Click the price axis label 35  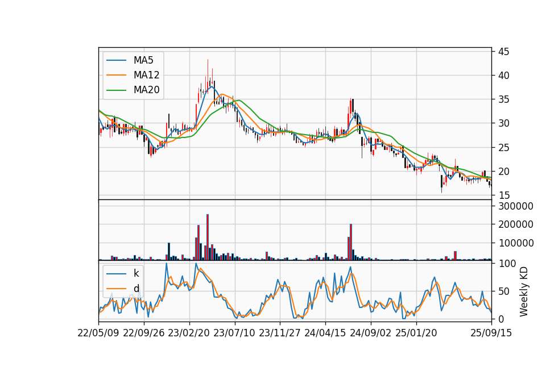pyautogui.click(x=503, y=99)
